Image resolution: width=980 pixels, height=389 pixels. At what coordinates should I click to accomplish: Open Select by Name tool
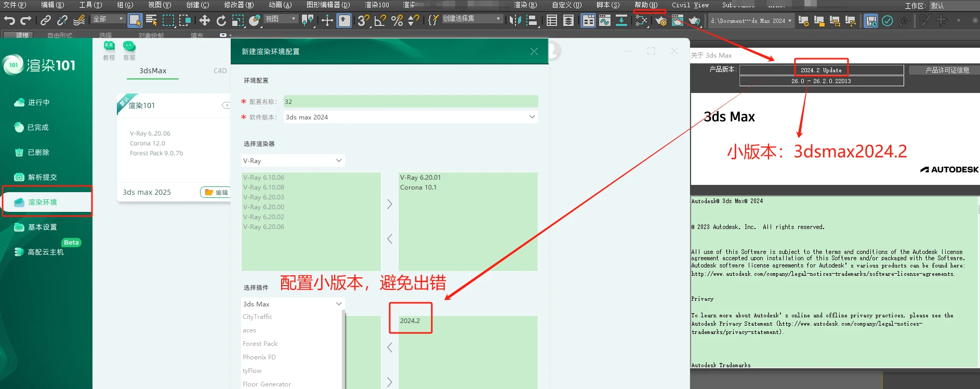(x=152, y=21)
